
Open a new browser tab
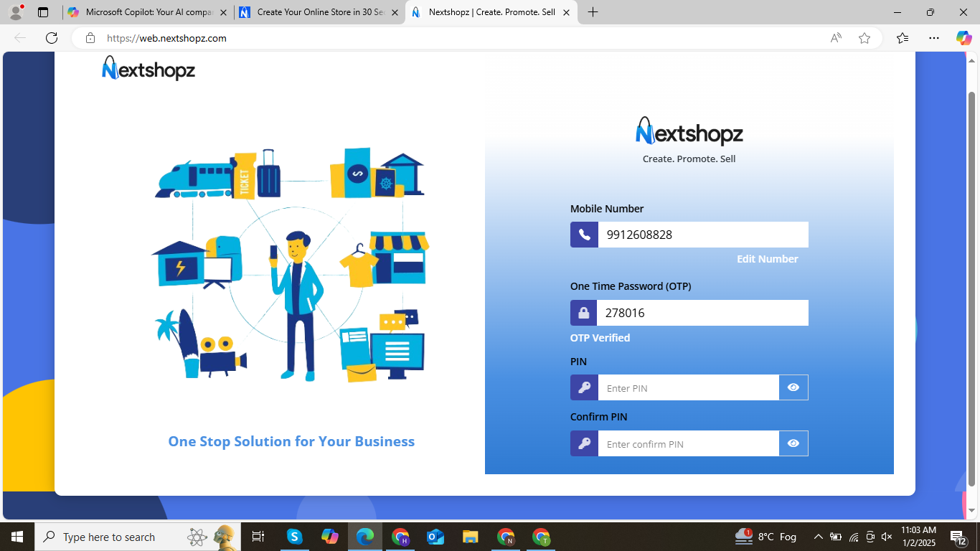click(593, 12)
